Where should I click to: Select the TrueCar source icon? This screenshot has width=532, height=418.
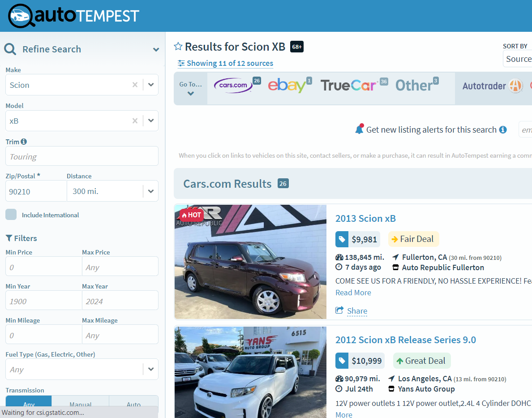coord(349,85)
